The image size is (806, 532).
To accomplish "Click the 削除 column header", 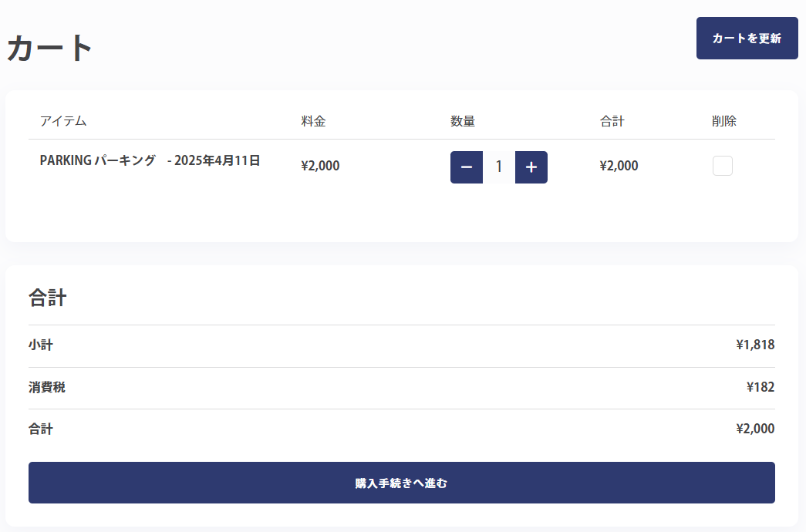I will (x=724, y=121).
